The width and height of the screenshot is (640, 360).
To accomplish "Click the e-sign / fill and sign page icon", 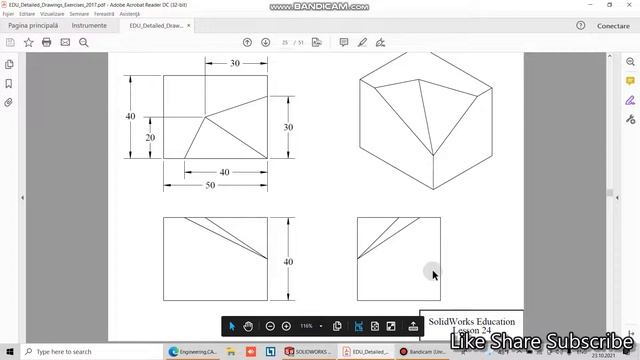I will coord(317,42).
